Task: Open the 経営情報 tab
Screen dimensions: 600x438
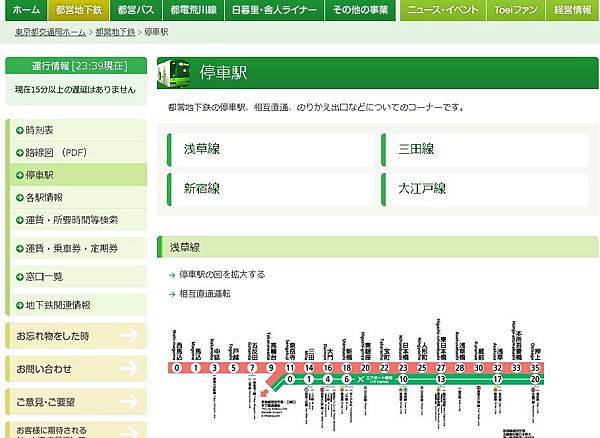Action: pos(572,10)
